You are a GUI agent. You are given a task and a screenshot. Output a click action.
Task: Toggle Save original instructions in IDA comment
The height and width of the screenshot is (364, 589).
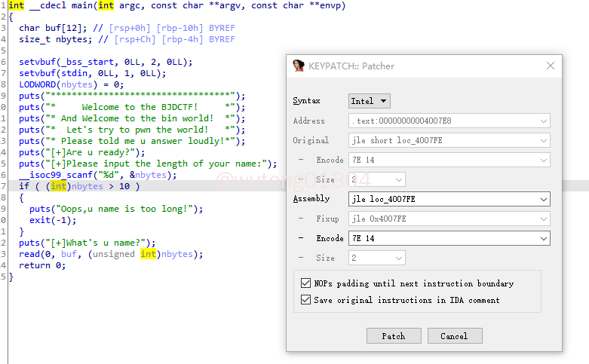click(306, 299)
